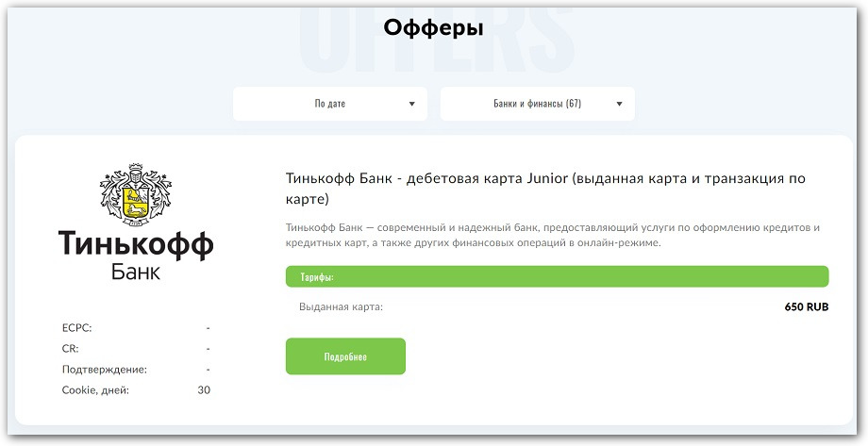This screenshot has width=868, height=446.
Task: Click the ECPC dash value
Action: (207, 328)
